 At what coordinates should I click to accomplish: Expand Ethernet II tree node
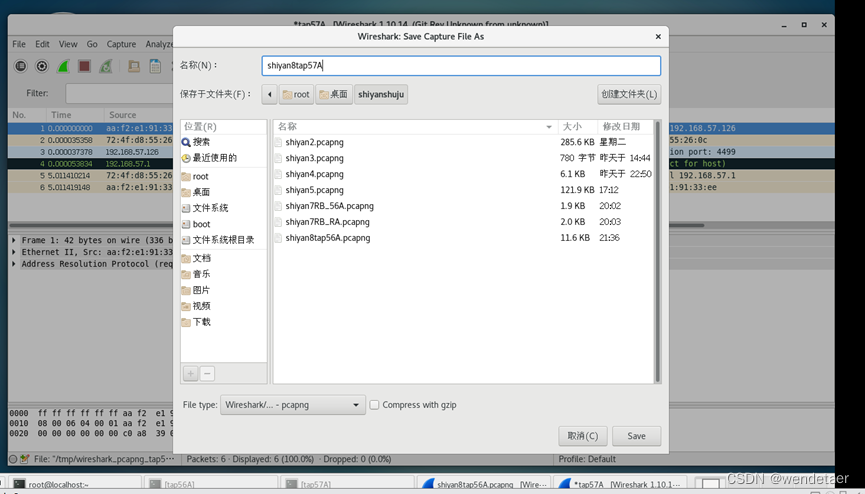[14, 252]
